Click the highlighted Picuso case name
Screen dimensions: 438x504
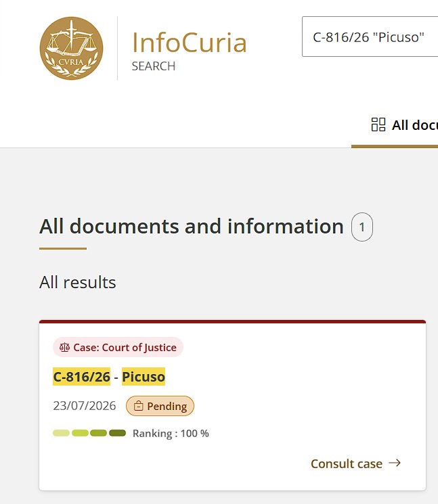144,376
